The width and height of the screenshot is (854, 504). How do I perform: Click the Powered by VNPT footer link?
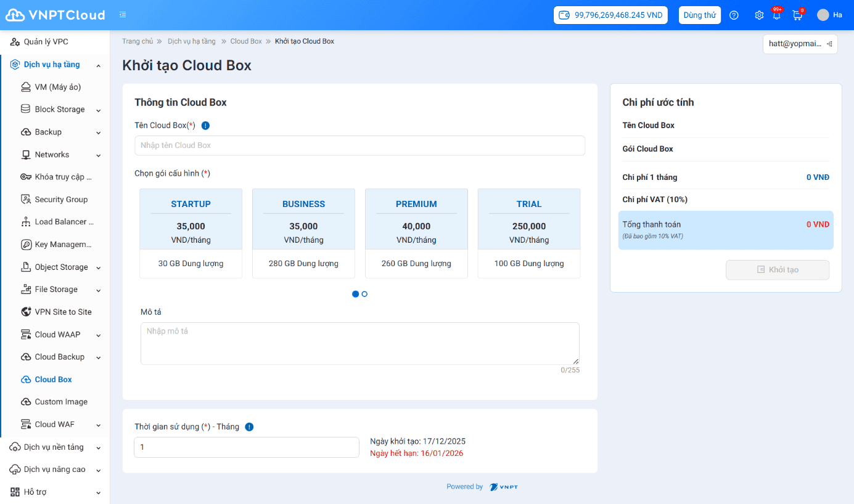coord(482,487)
